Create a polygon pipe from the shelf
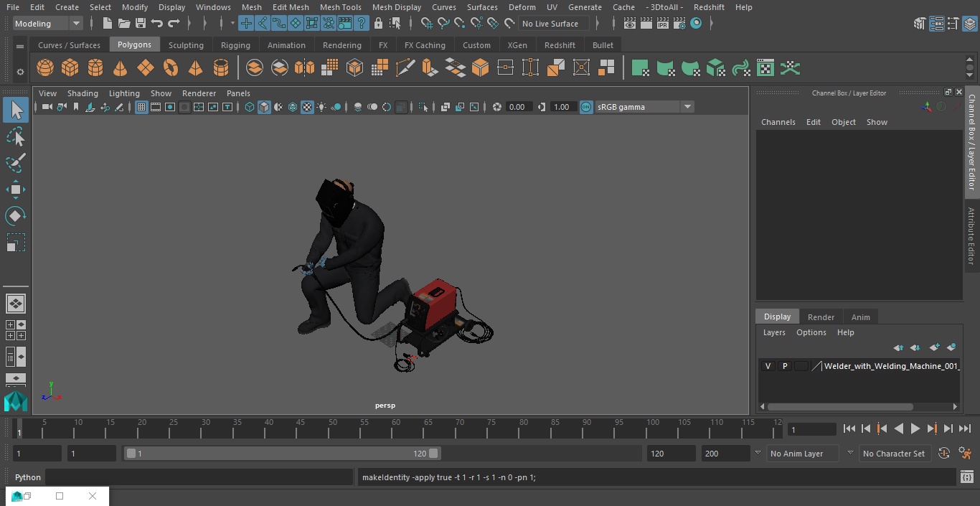The image size is (980, 506). pos(221,68)
